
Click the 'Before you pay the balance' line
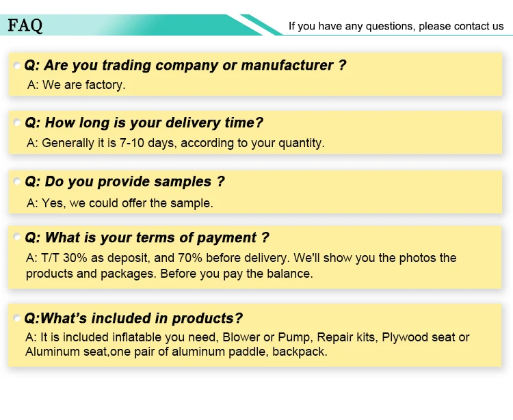tap(170, 274)
